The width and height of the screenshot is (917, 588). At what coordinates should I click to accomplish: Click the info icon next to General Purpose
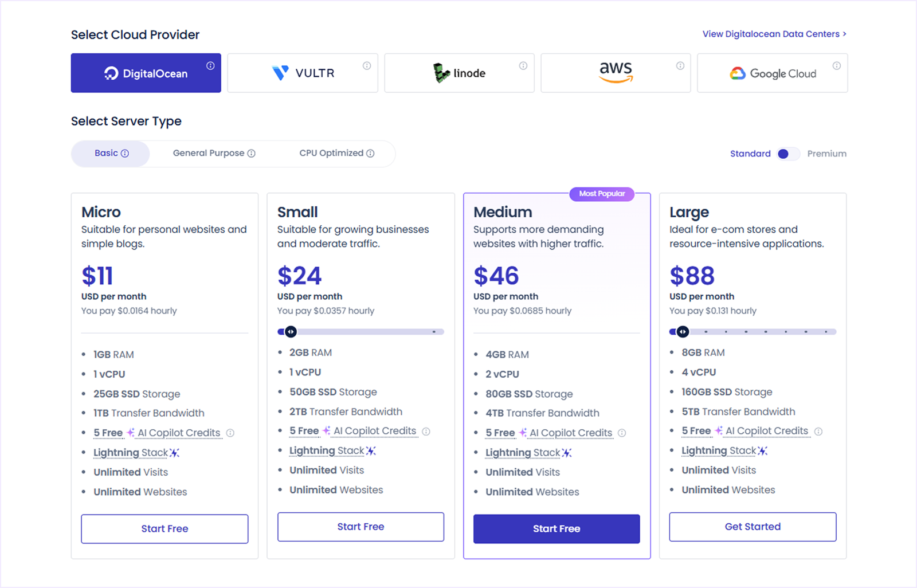point(252,153)
